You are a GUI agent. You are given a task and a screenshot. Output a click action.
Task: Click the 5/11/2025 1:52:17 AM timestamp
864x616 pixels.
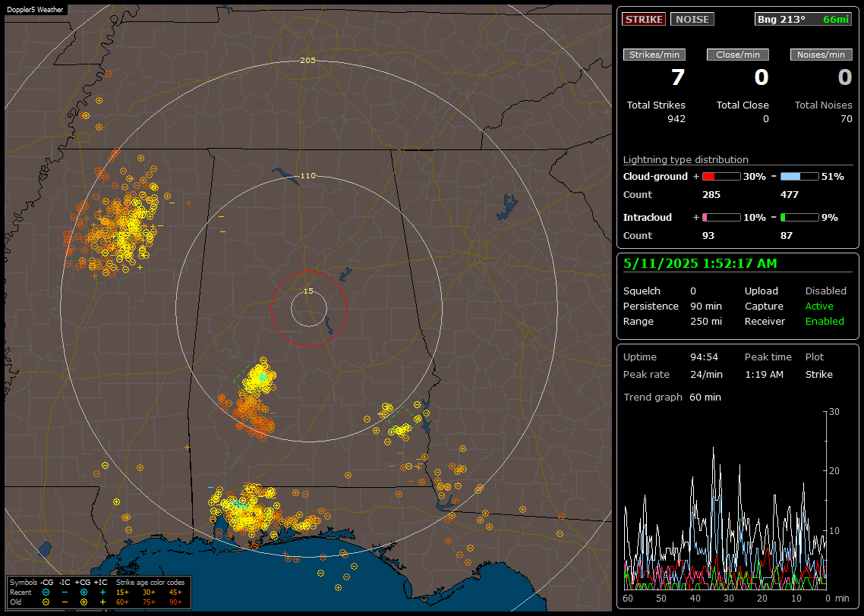tap(700, 264)
